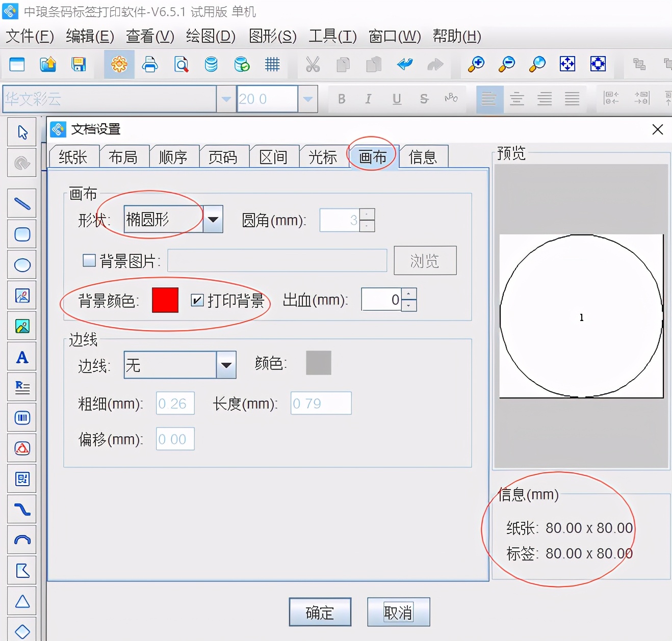672x641 pixels.
Task: Pick the text tool letter A
Action: [x=21, y=357]
